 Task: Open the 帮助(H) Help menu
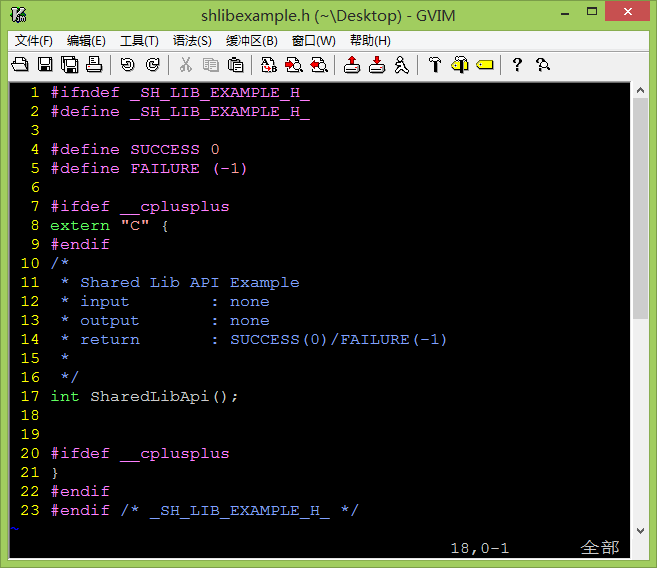(x=370, y=41)
